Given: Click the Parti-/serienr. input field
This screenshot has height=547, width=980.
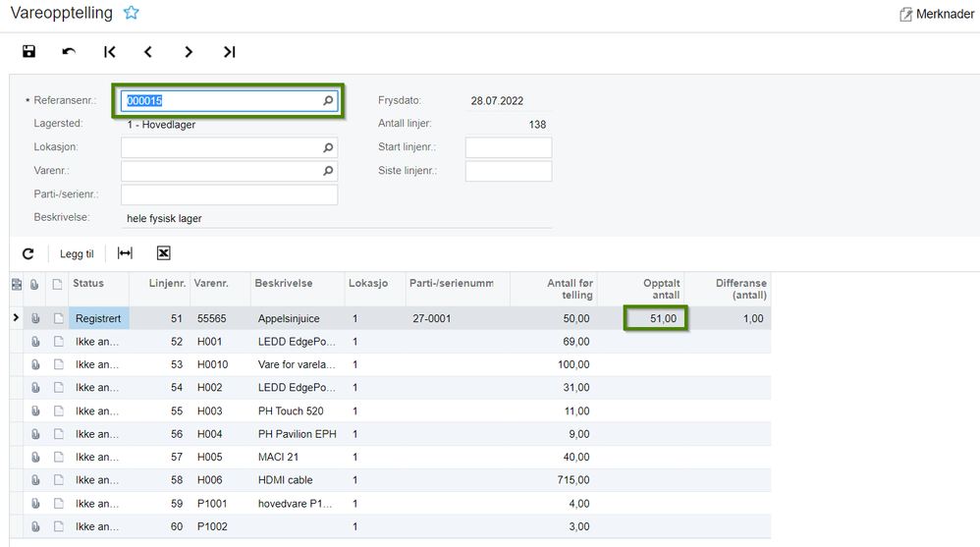Looking at the screenshot, I should point(230,194).
